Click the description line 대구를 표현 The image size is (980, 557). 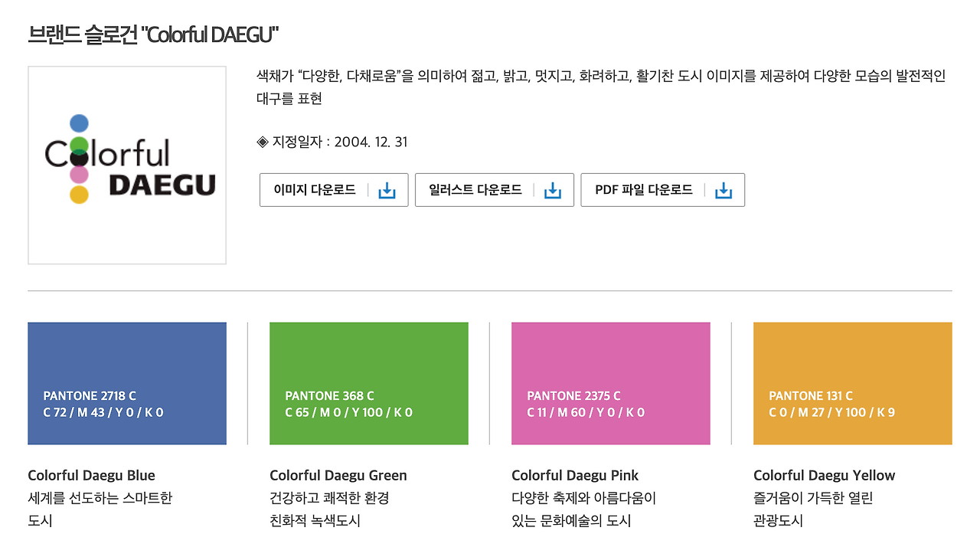[289, 99]
